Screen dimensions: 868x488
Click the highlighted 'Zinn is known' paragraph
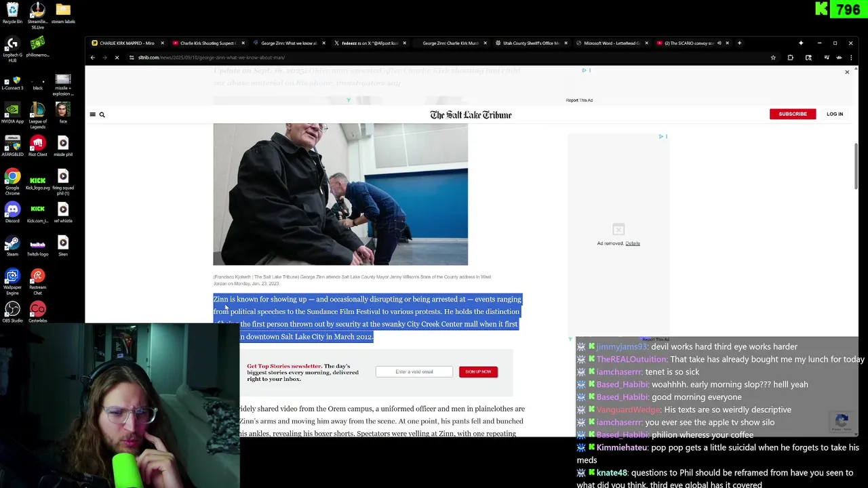click(367, 318)
